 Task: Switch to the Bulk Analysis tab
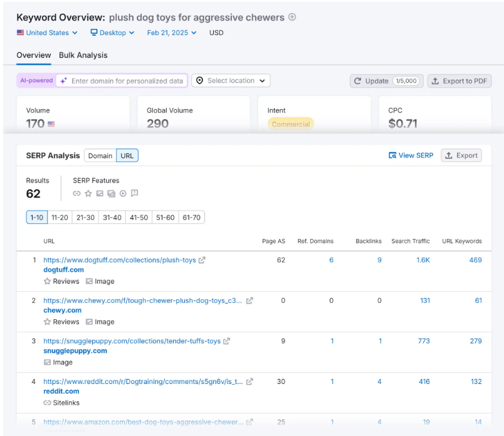(83, 55)
